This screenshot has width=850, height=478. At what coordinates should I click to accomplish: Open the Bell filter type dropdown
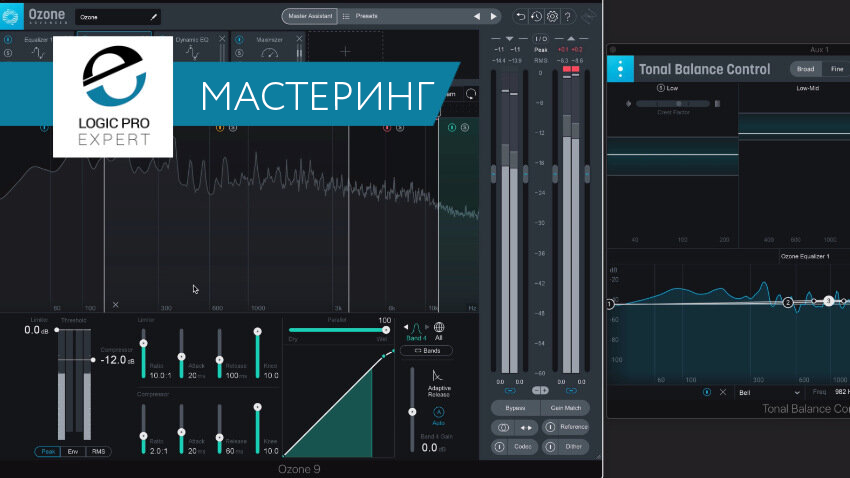(769, 392)
